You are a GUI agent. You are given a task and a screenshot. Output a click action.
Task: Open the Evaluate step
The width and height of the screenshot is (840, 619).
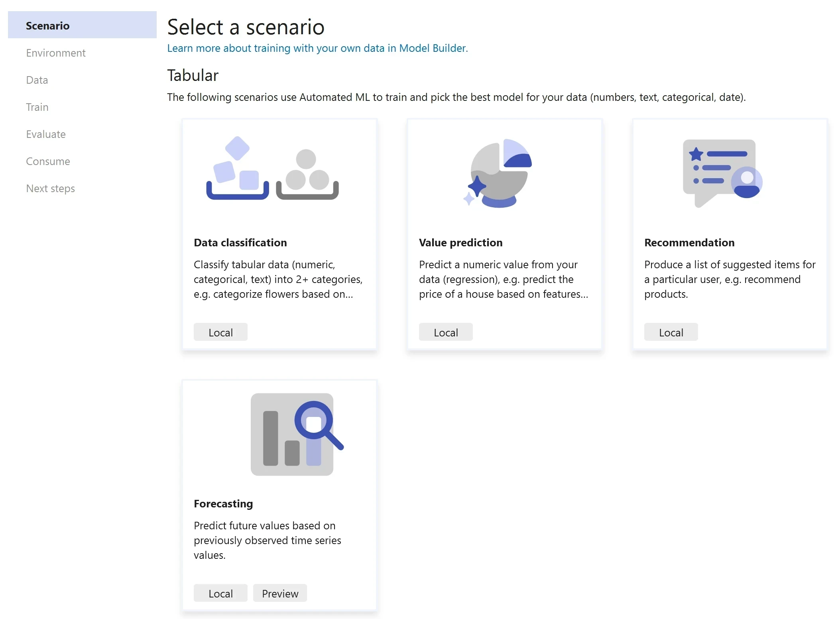tap(45, 134)
